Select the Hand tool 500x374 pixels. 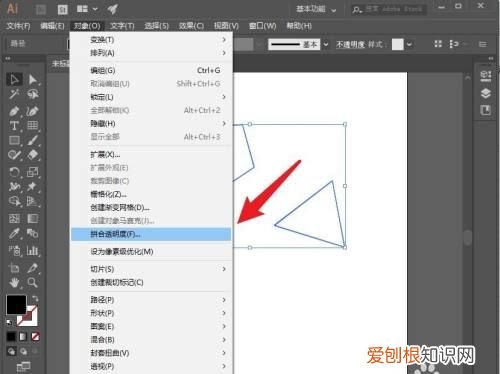click(x=14, y=283)
